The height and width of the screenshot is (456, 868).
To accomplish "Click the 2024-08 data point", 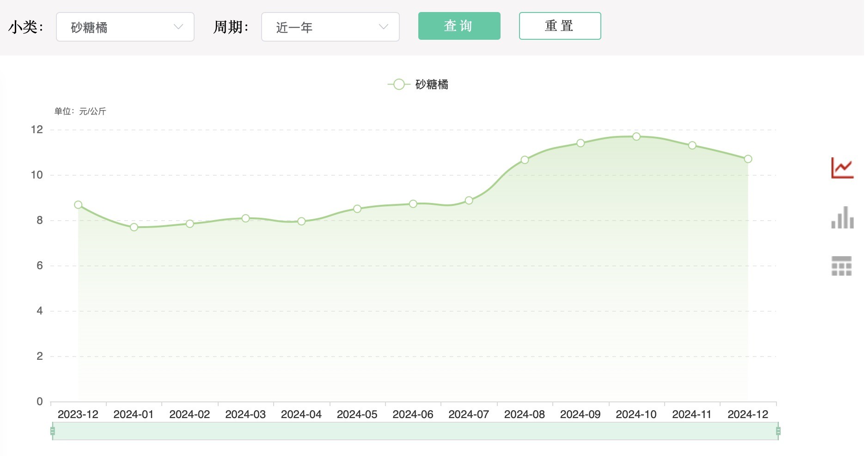I will click(525, 160).
